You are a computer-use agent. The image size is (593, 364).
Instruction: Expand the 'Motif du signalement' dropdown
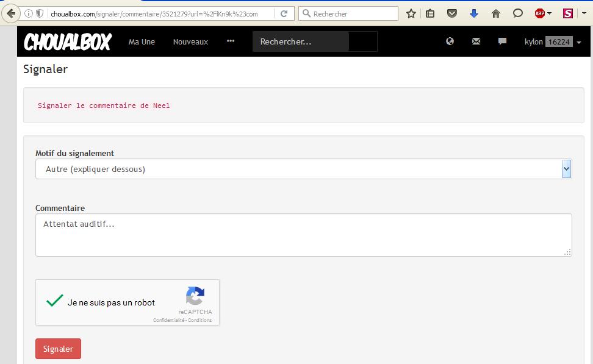[303, 169]
